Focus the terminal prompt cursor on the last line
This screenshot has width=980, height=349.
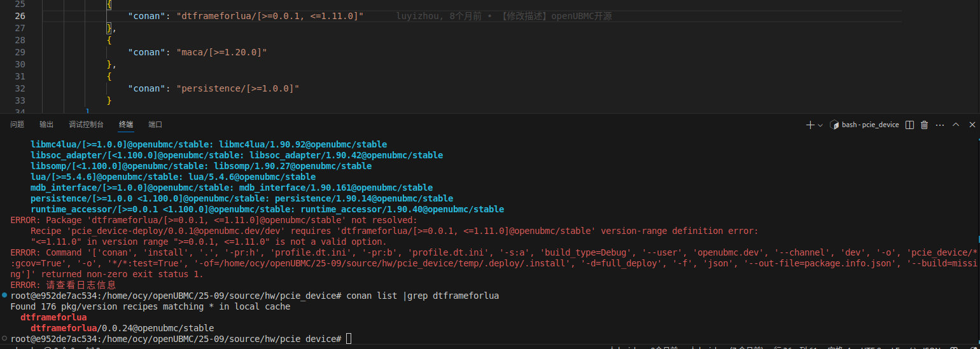[x=348, y=339]
